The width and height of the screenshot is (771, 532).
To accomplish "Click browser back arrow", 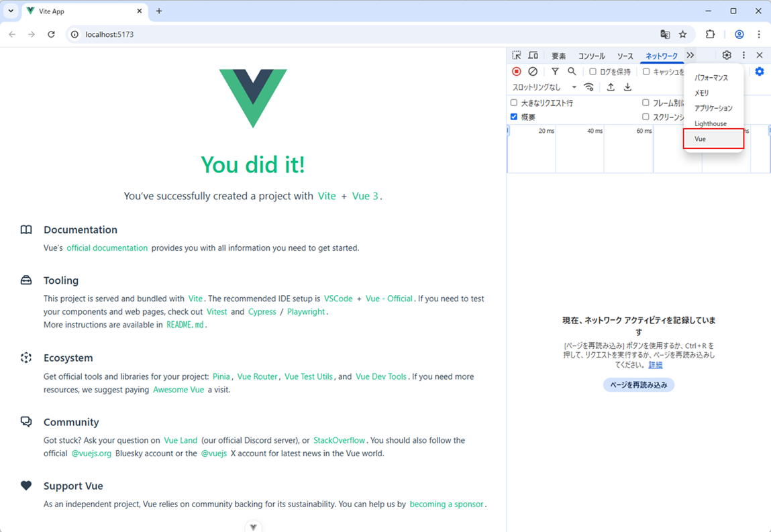I will [x=12, y=34].
